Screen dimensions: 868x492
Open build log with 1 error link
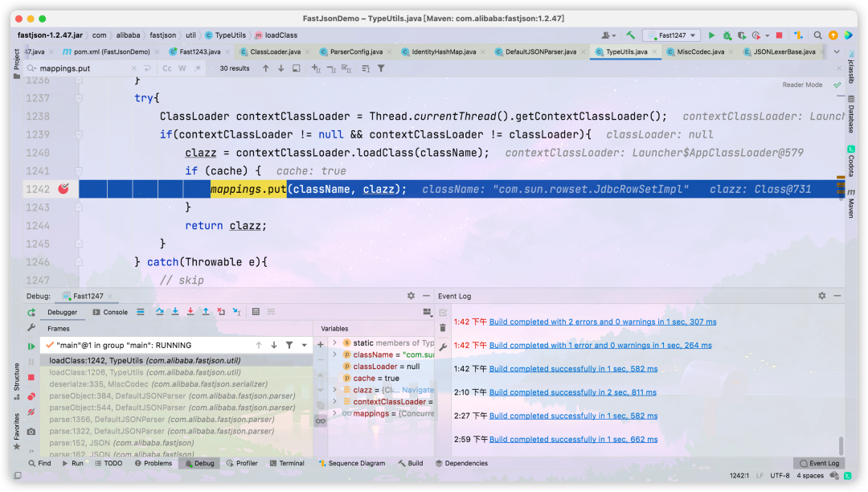point(600,345)
